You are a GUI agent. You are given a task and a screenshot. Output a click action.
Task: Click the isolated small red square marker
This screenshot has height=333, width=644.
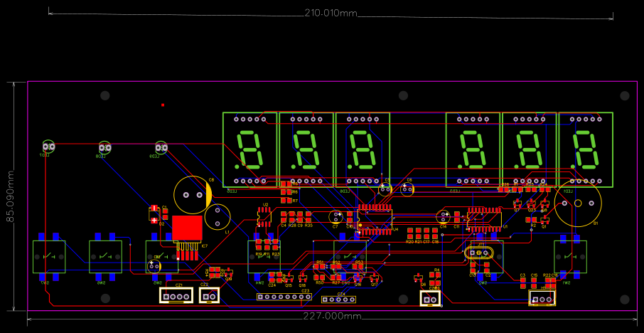163,105
